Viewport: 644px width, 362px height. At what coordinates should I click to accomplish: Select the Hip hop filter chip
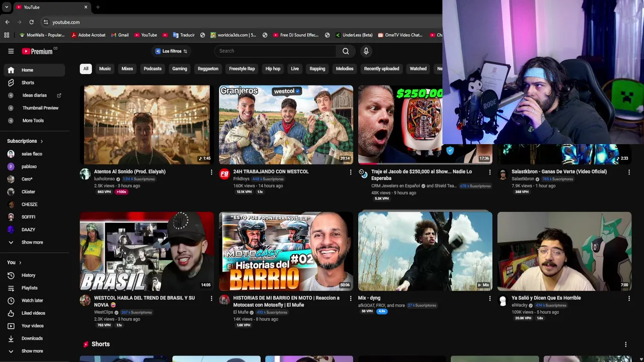click(273, 68)
